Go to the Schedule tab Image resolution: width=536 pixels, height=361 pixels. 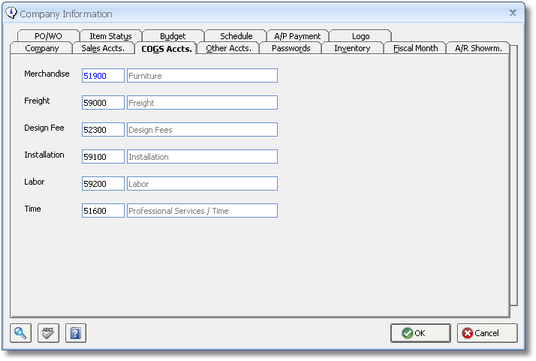tap(236, 36)
